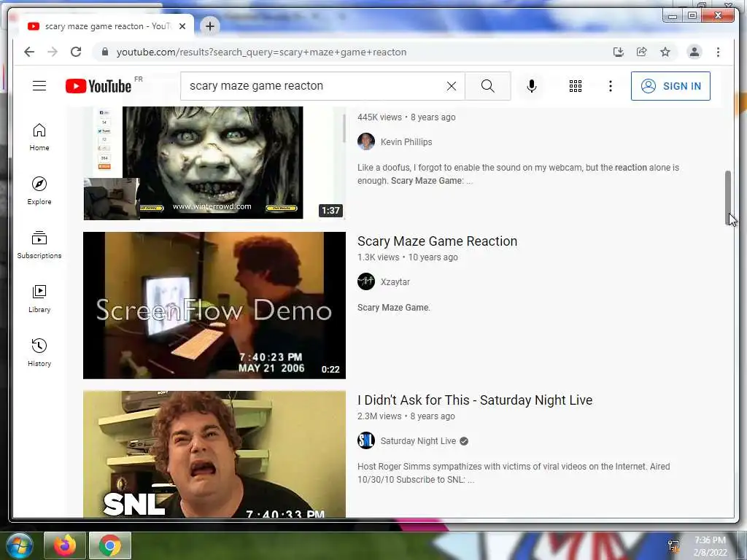747x560 pixels.
Task: Click the padlock site info icon
Action: pyautogui.click(x=105, y=52)
